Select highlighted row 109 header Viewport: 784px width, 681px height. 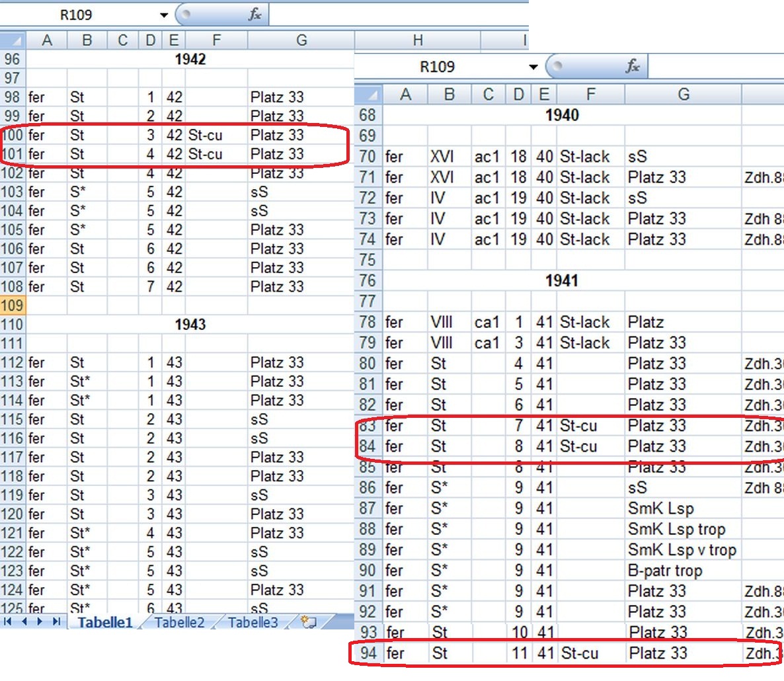(13, 305)
